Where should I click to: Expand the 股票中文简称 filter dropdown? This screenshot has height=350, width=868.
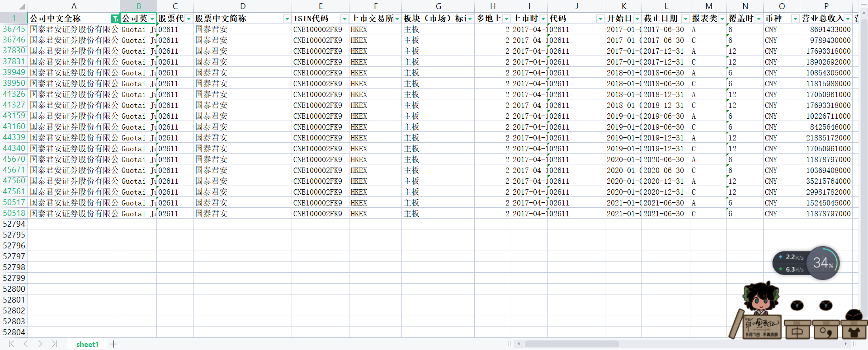coord(287,19)
